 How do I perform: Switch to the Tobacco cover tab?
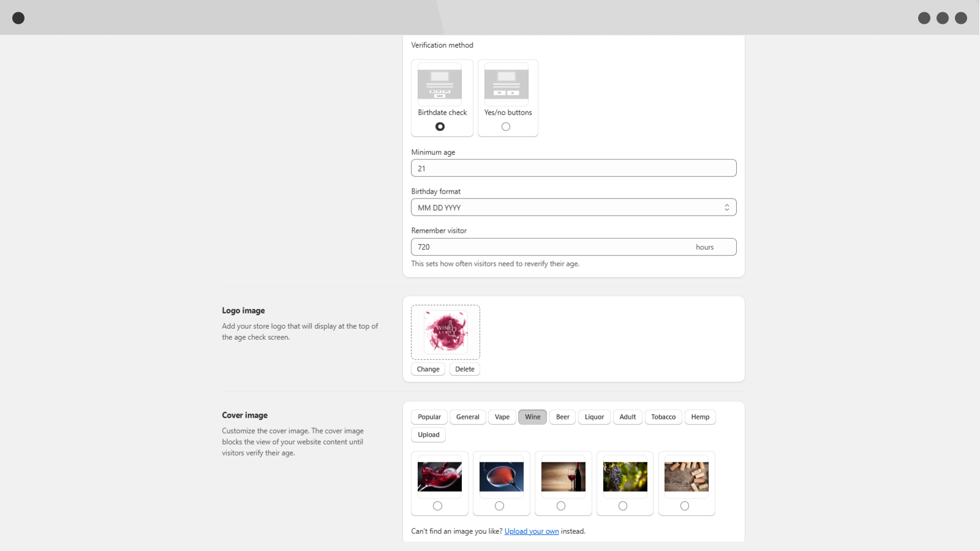click(x=663, y=417)
